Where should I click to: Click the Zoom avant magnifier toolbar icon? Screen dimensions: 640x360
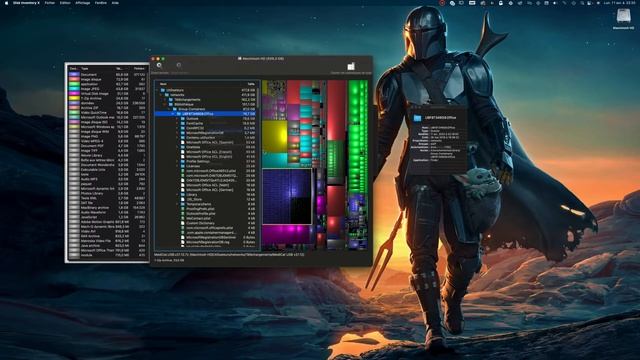(x=159, y=65)
